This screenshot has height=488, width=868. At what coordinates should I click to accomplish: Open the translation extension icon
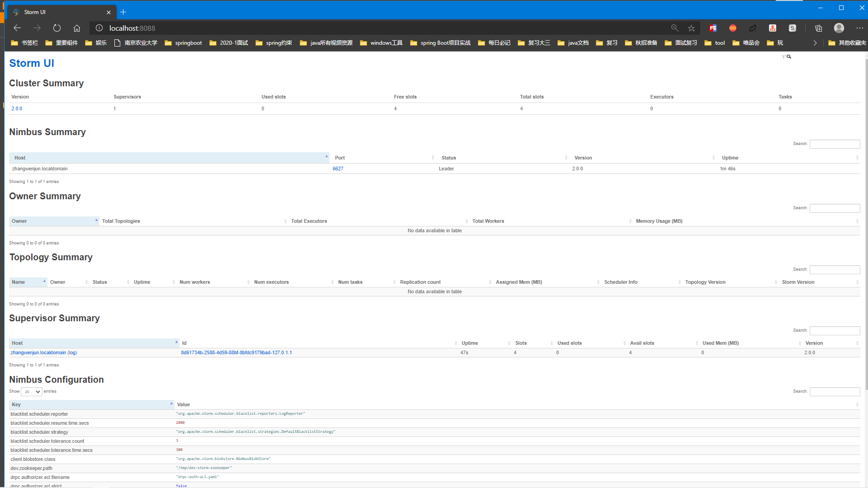[753, 28]
